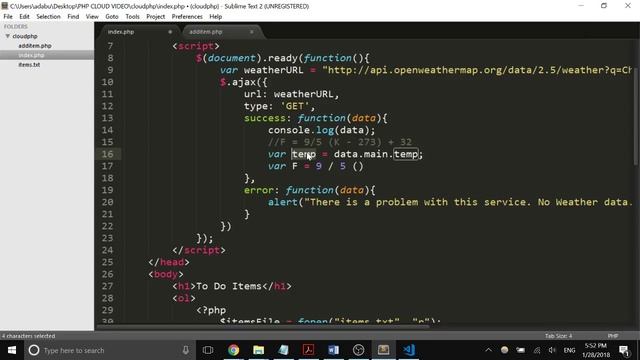Open Visual Studio Code from the taskbar

coord(409,350)
